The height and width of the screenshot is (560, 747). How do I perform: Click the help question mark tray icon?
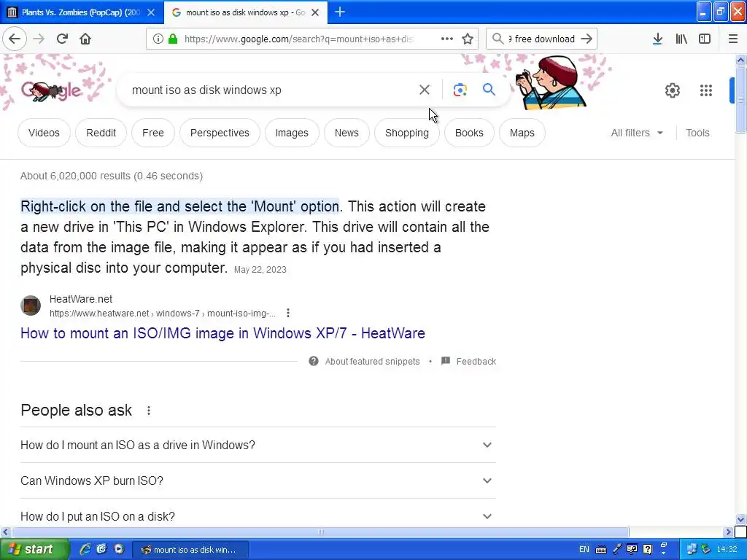(648, 550)
